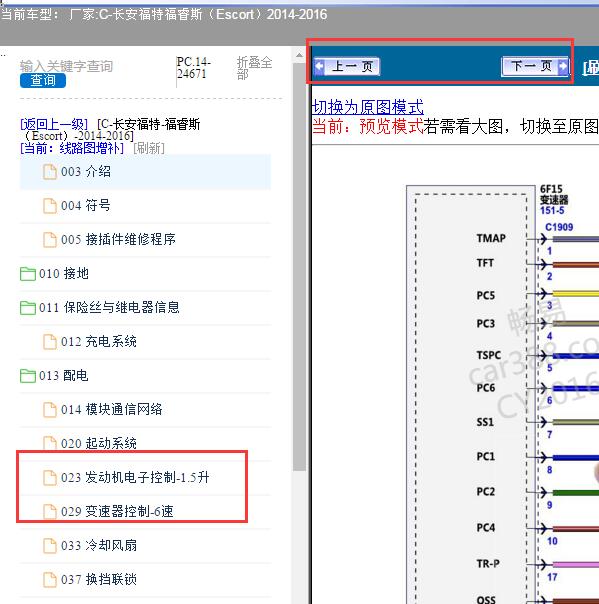599x604 pixels.
Task: Expand the 010 接地 folder
Action: tap(145, 273)
